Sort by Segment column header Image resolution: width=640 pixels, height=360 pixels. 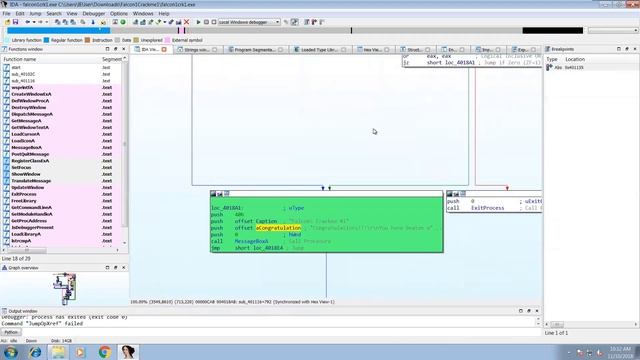tap(111, 59)
